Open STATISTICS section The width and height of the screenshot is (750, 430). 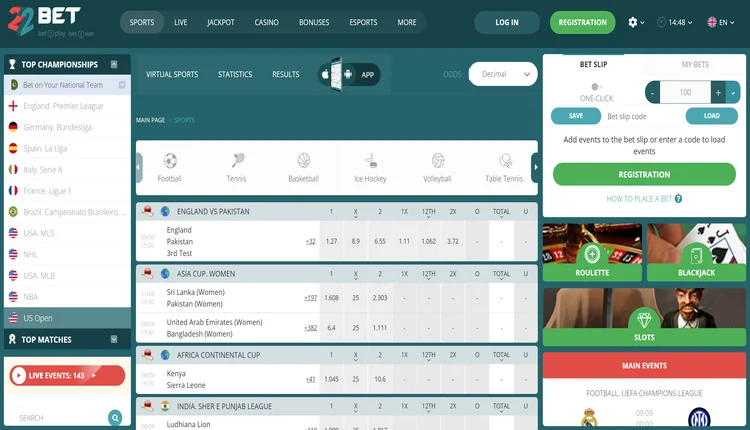pyautogui.click(x=235, y=74)
